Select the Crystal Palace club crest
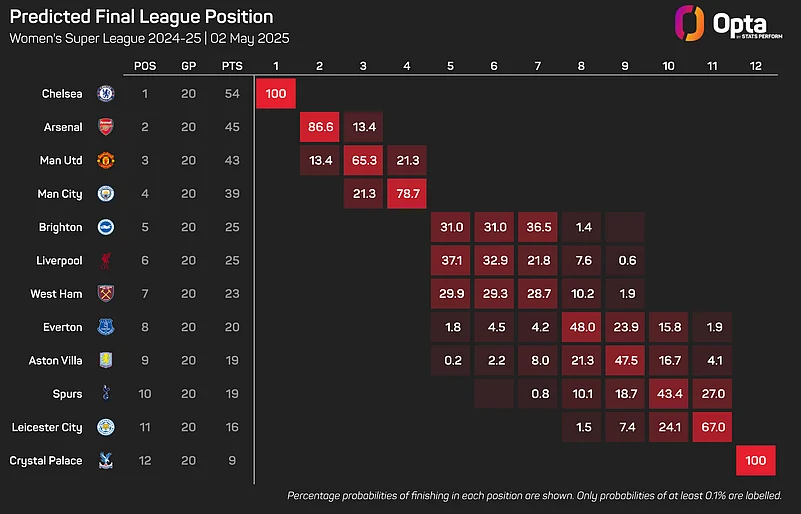The width and height of the screenshot is (801, 514). click(x=106, y=460)
